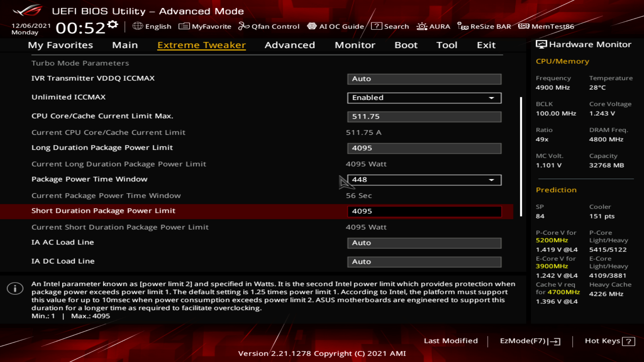644x362 pixels.
Task: Open AURA lighting icon
Action: click(422, 26)
